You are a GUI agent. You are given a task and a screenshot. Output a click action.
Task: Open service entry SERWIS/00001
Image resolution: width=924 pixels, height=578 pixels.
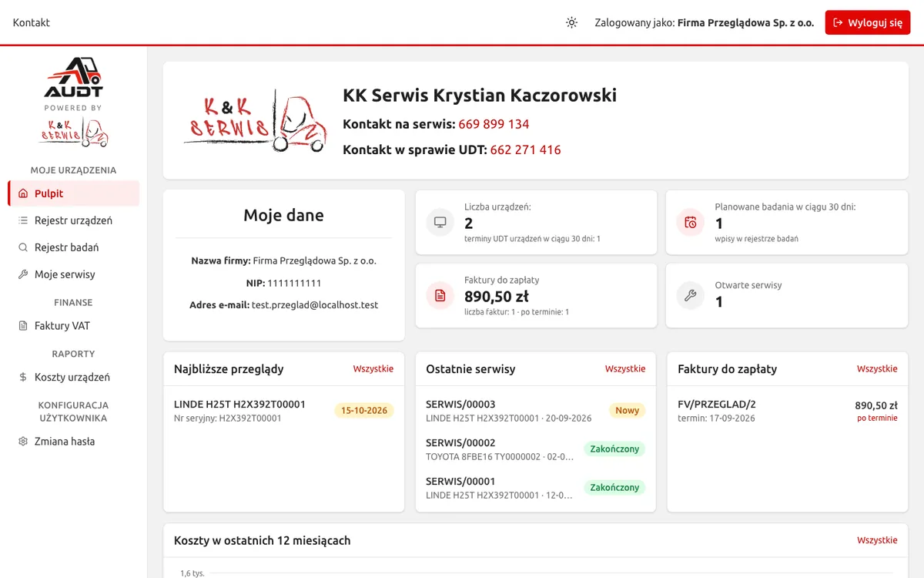pos(536,488)
